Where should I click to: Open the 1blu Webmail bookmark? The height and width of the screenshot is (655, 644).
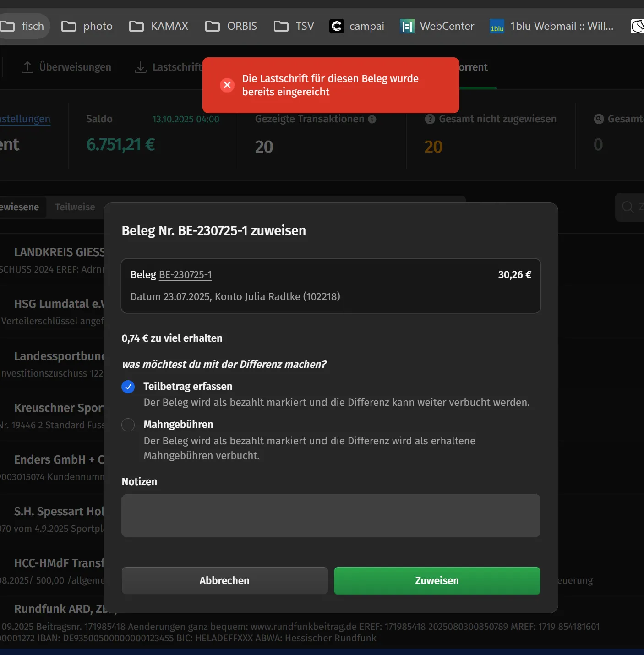tap(551, 26)
